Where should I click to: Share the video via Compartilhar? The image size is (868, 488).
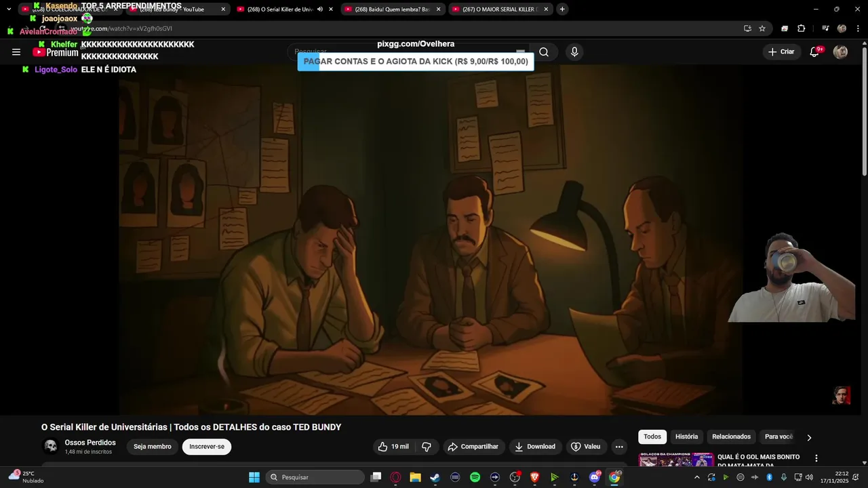(x=473, y=447)
